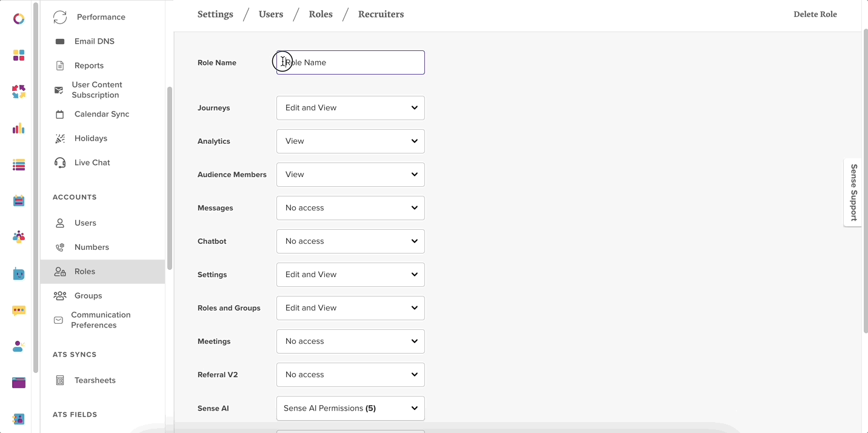Click the Tearsheets icon
The height and width of the screenshot is (433, 868).
coord(60,380)
